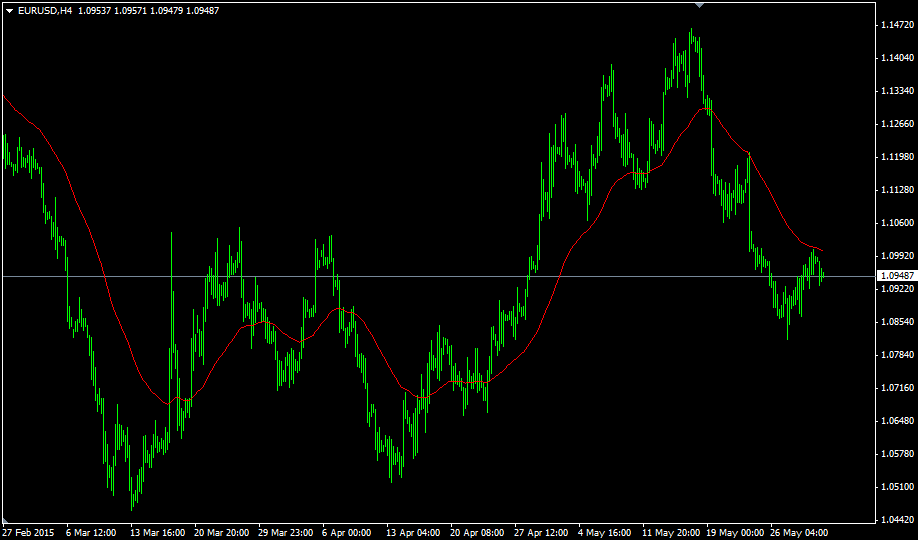Click the 1.13340 price axis label
Screen dimensions: 918x540
tap(898, 91)
